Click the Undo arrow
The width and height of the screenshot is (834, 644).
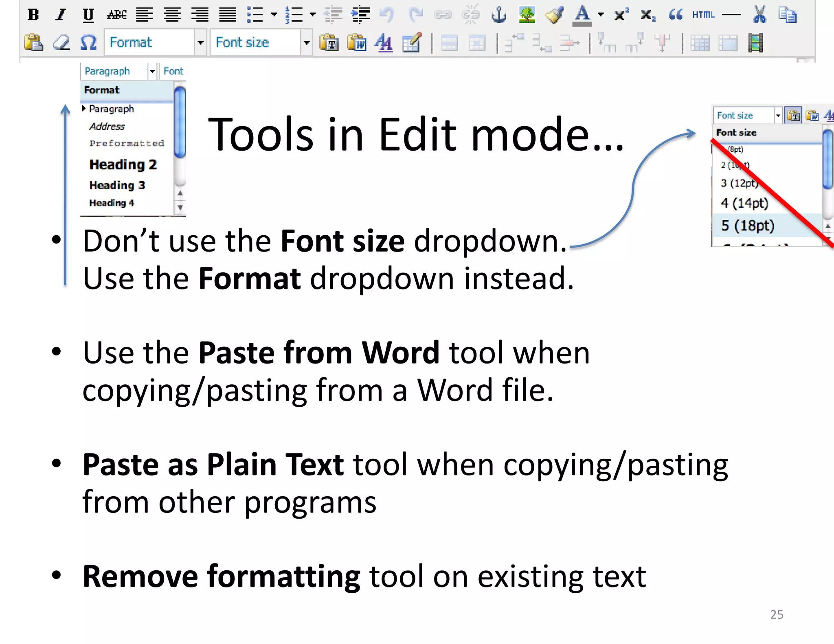387,15
